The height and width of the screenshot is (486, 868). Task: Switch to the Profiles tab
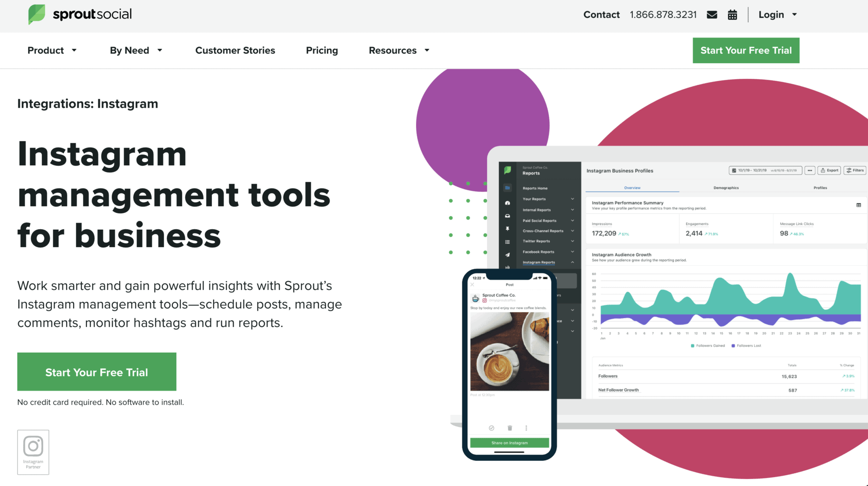coord(820,188)
